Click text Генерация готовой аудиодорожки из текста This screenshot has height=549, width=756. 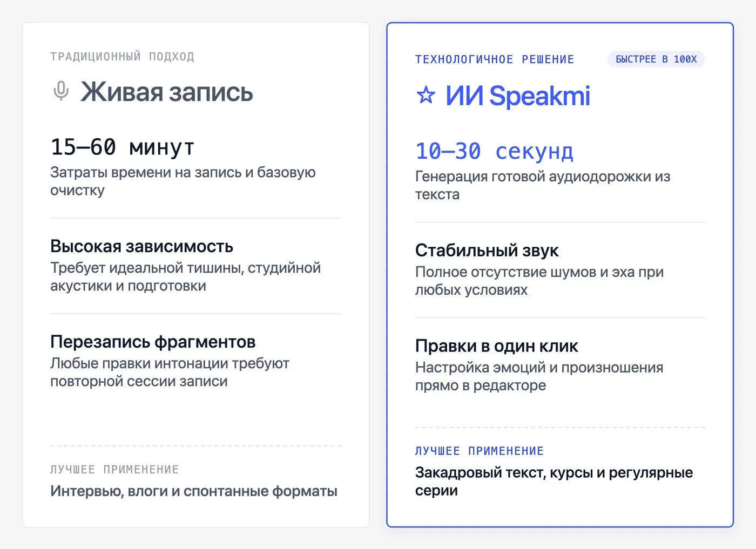[x=543, y=186]
